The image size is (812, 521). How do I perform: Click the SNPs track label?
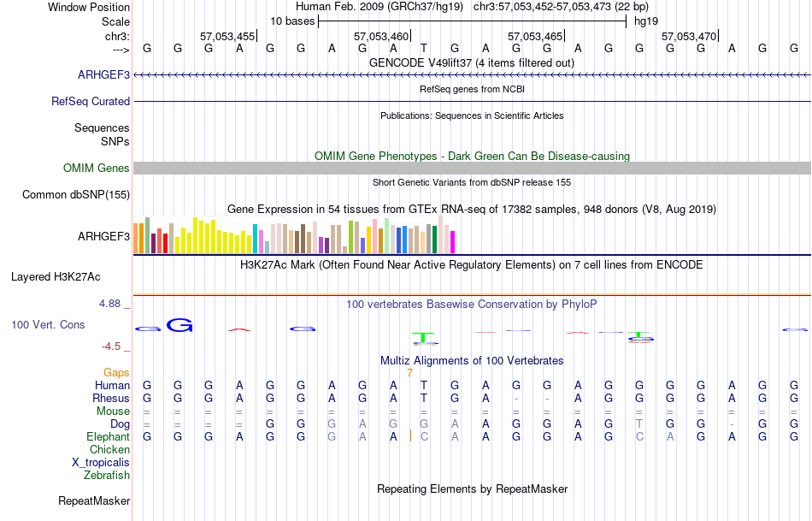pos(115,141)
